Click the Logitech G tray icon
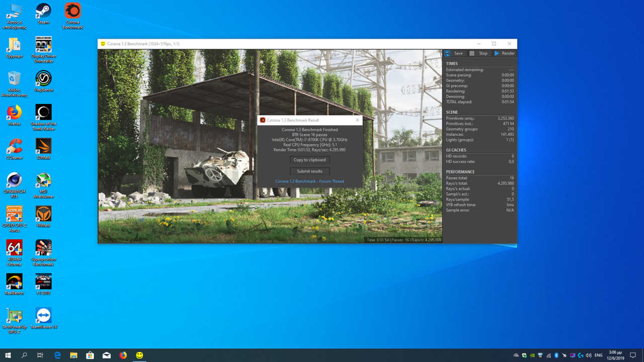644x362 pixels. (581, 355)
